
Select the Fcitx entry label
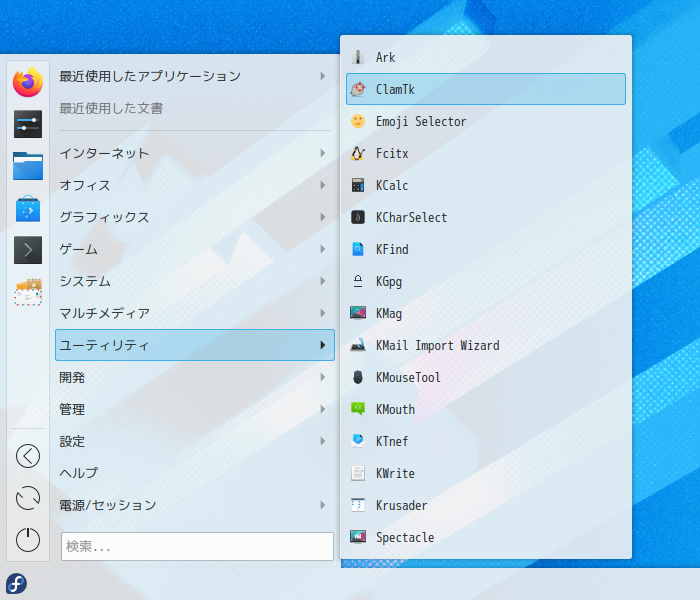[x=392, y=153]
